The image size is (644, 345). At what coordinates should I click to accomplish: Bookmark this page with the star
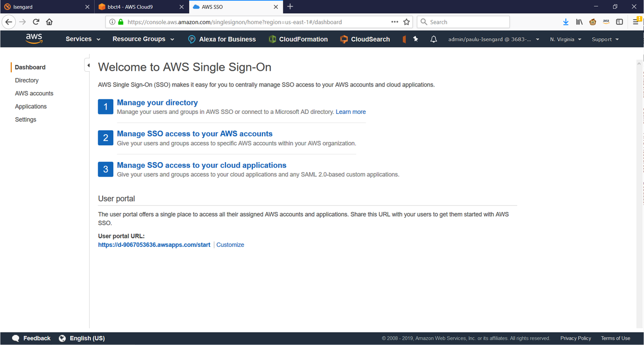(407, 22)
